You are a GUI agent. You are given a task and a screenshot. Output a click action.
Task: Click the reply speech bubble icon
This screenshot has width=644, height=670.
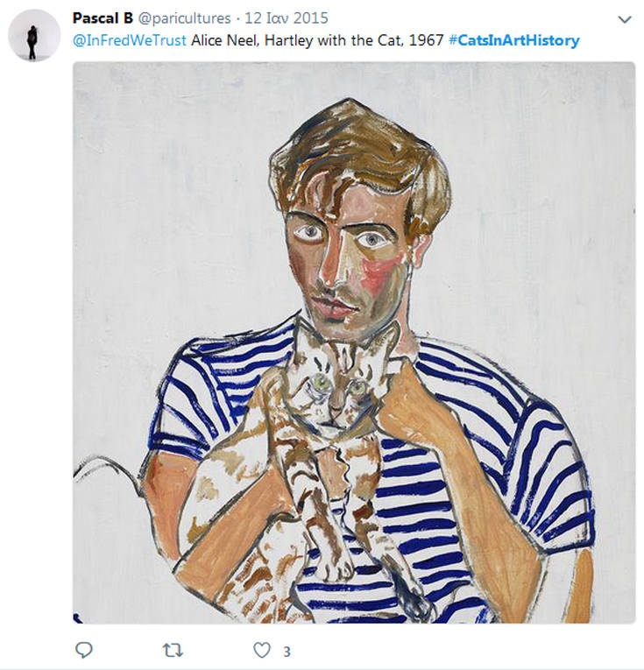[x=84, y=650]
